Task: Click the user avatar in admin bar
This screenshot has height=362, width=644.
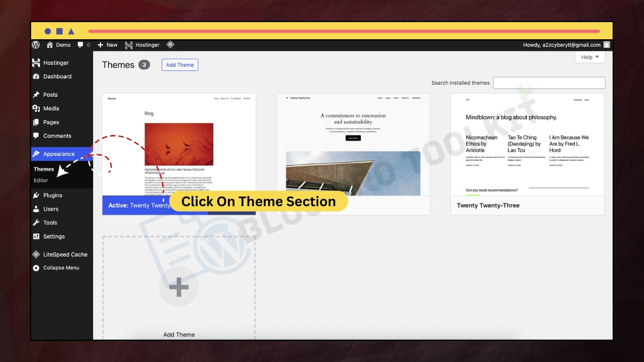Action: click(x=606, y=45)
